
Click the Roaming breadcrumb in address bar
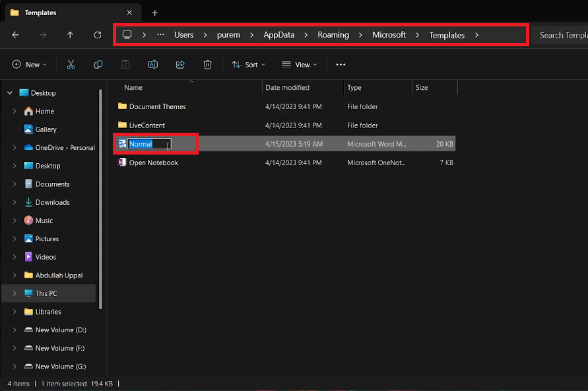pos(333,35)
